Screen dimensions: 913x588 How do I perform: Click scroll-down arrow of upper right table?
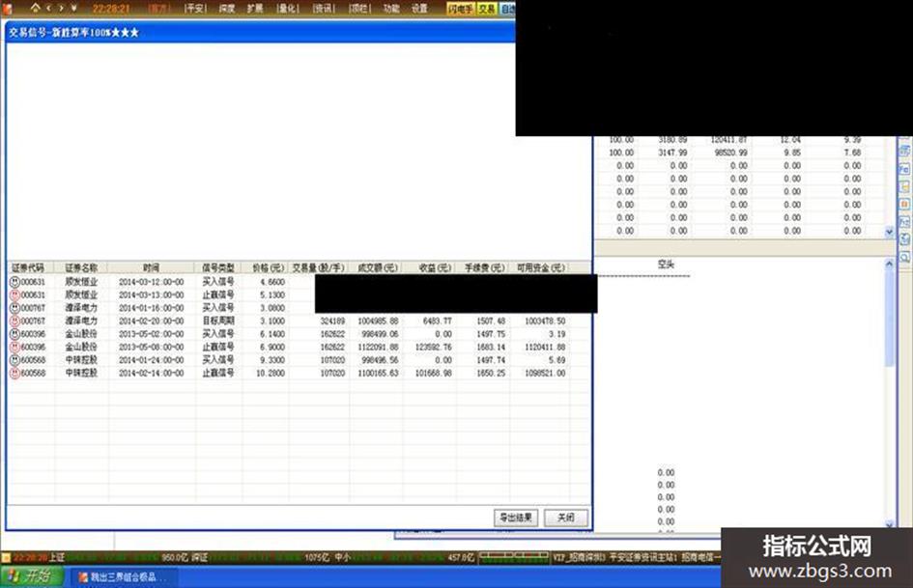[889, 232]
